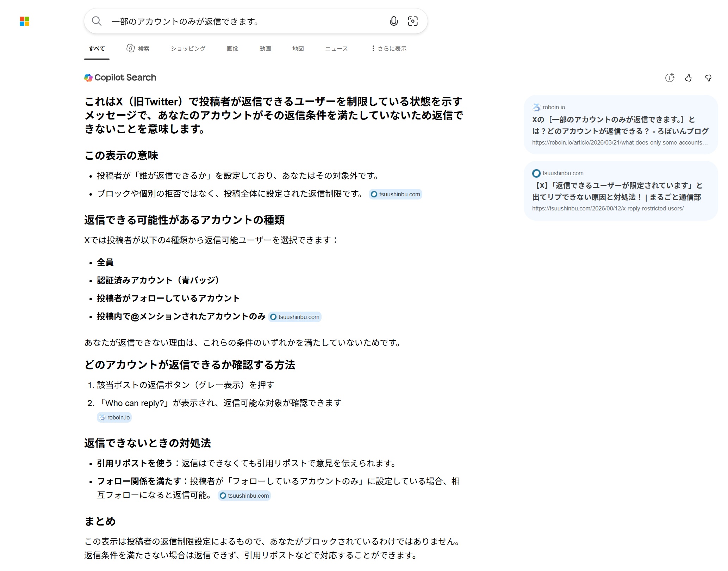
Task: Go to the 動画 tab
Action: pyautogui.click(x=265, y=49)
